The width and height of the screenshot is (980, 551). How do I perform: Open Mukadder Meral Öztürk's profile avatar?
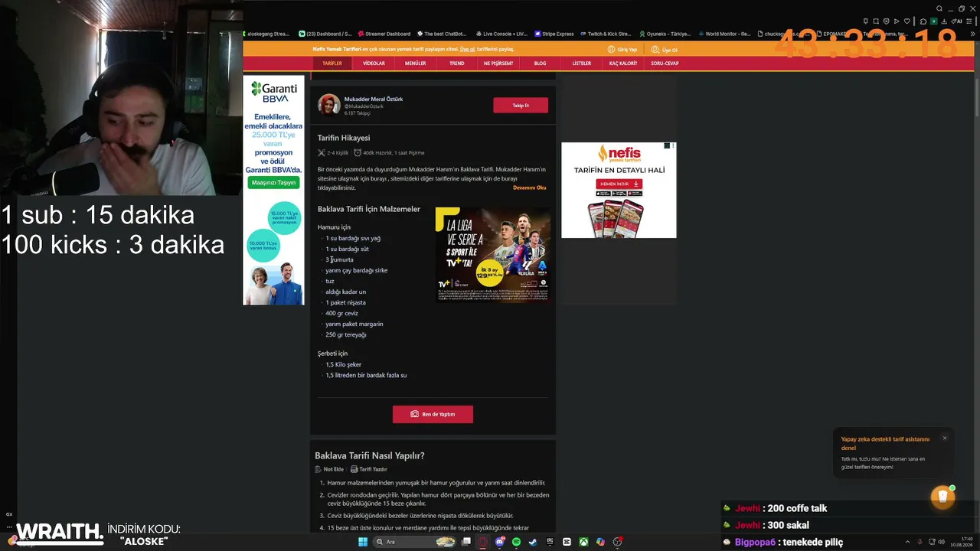[x=329, y=105]
